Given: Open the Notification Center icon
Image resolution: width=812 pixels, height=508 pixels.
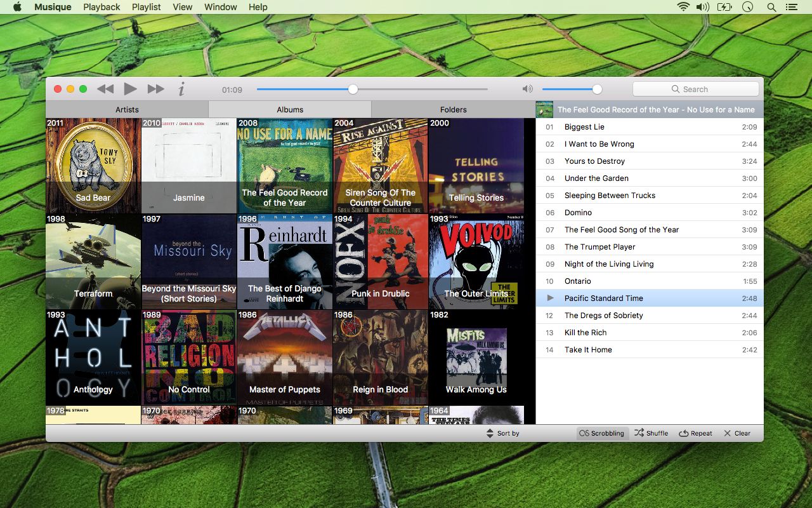Looking at the screenshot, I should click(791, 7).
